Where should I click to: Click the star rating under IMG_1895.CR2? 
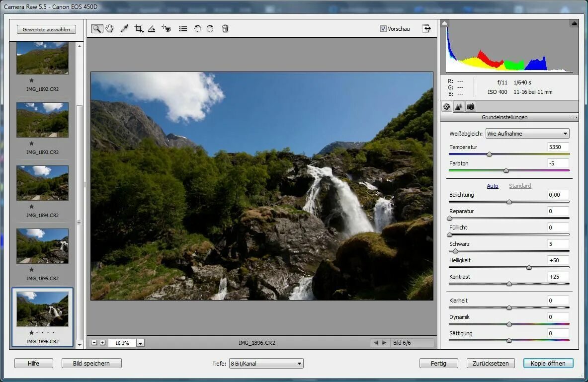[31, 270]
